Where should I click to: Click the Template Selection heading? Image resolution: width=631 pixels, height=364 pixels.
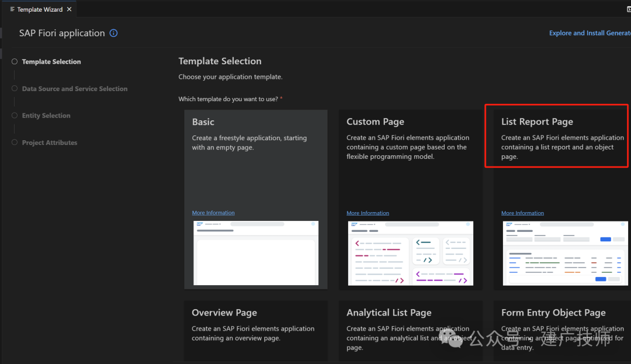click(x=220, y=61)
